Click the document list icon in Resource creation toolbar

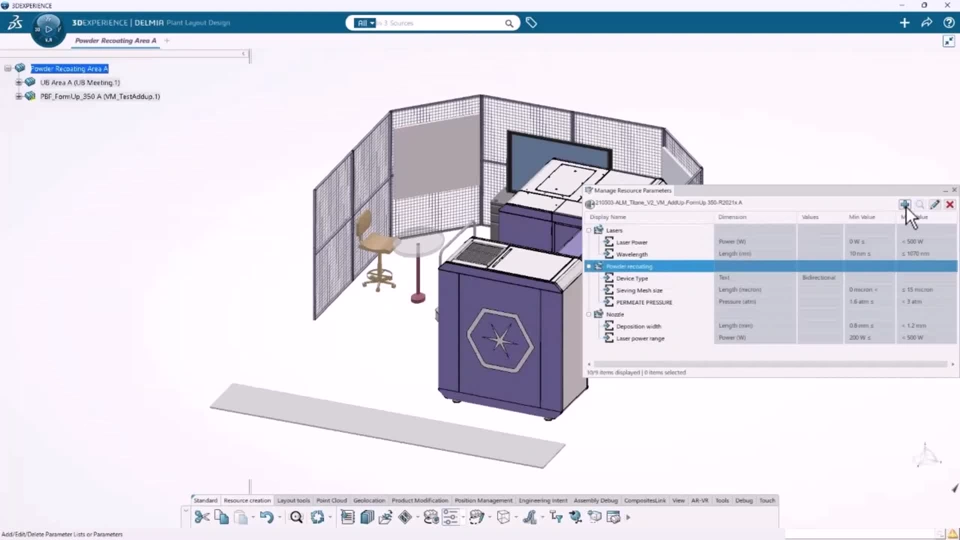(347, 517)
